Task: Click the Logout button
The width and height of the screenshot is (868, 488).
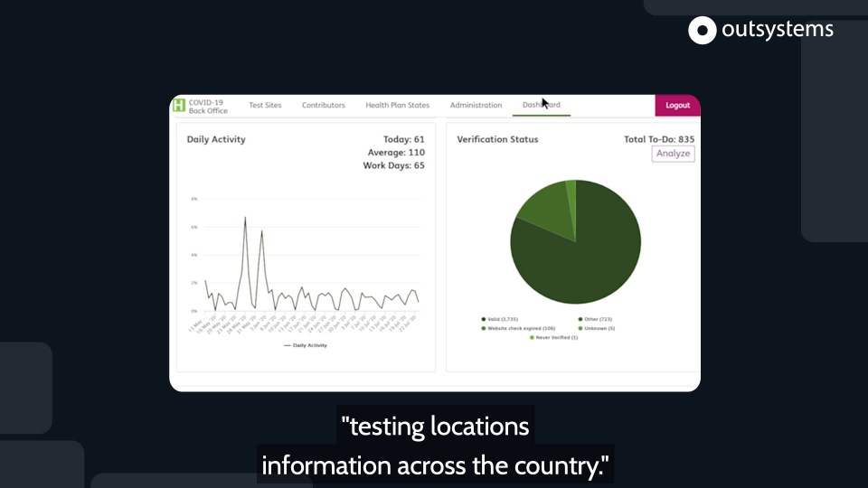Action: [677, 105]
